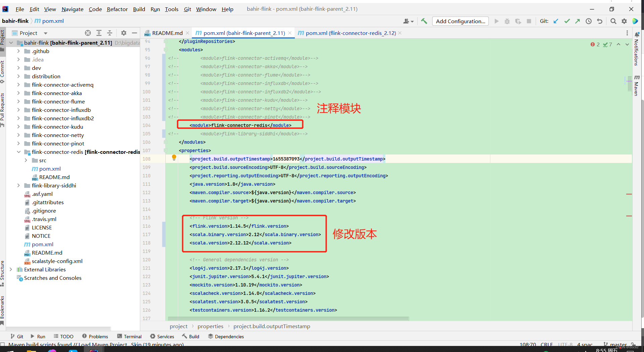Open the Git menu
This screenshot has height=352, width=644.
(187, 9)
